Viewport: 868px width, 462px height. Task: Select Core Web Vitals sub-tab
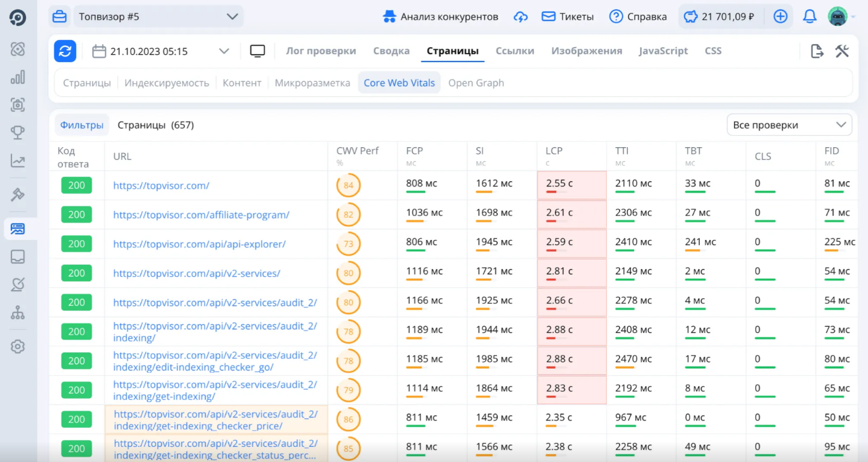point(399,83)
